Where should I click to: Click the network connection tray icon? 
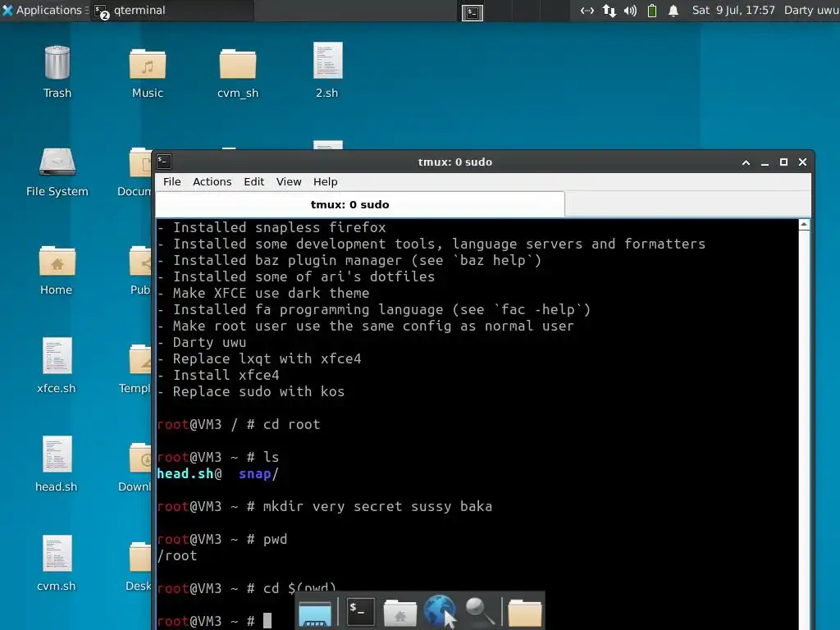pyautogui.click(x=587, y=10)
